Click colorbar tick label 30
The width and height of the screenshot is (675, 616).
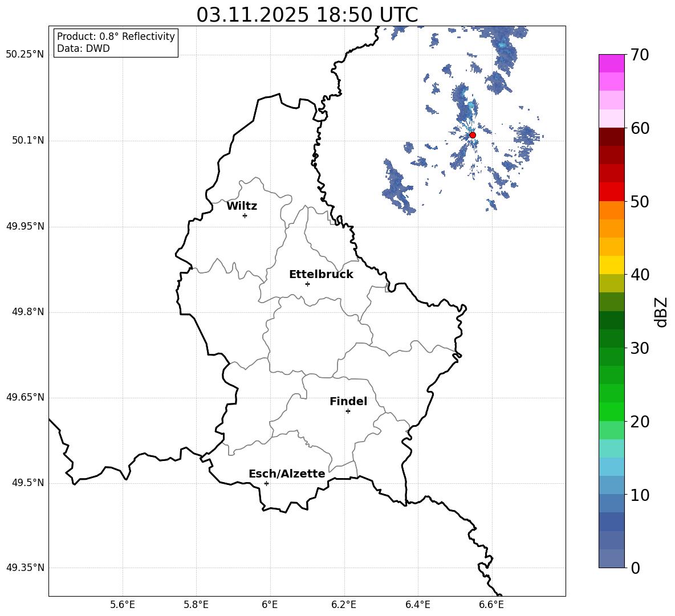[x=640, y=348]
